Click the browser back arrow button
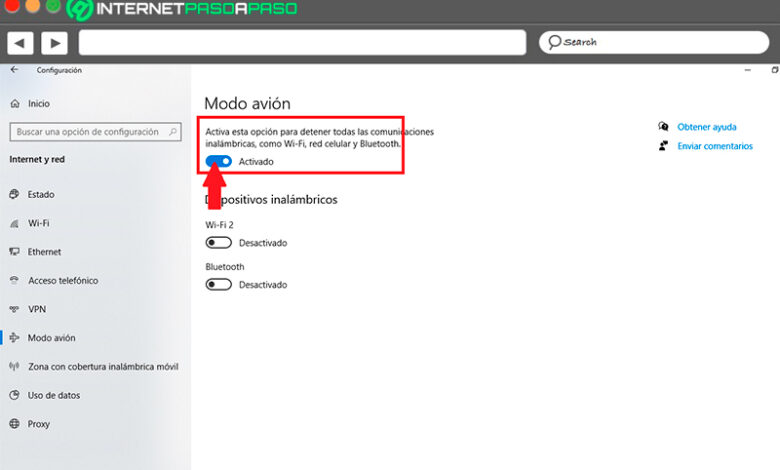This screenshot has height=470, width=780. tap(20, 43)
